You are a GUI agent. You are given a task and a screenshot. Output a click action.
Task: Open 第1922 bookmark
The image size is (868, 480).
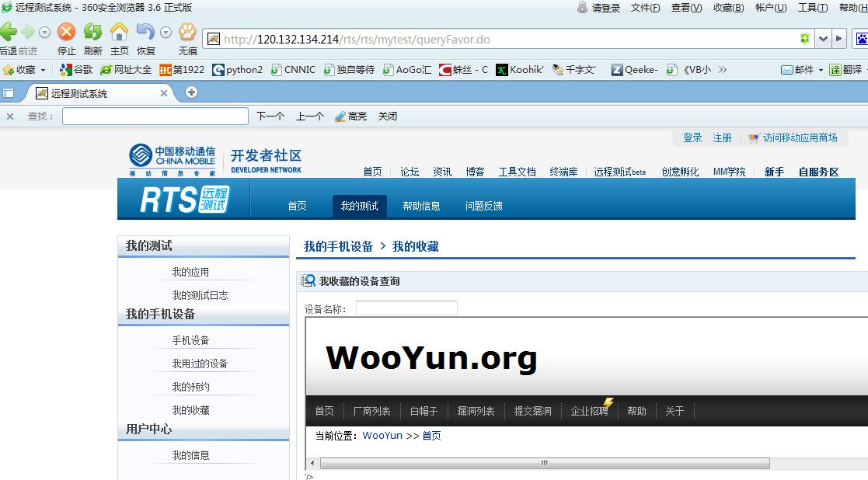tap(182, 70)
